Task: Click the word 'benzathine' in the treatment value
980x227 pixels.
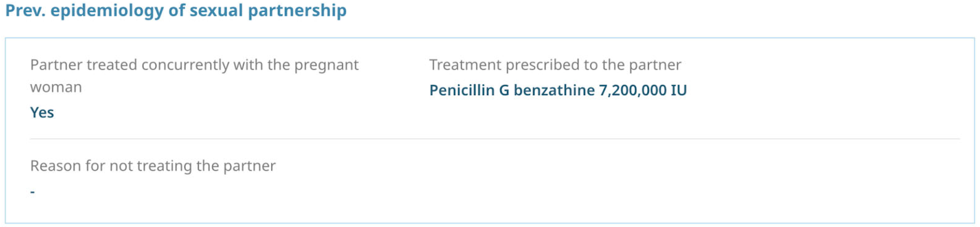Action: pyautogui.click(x=554, y=91)
